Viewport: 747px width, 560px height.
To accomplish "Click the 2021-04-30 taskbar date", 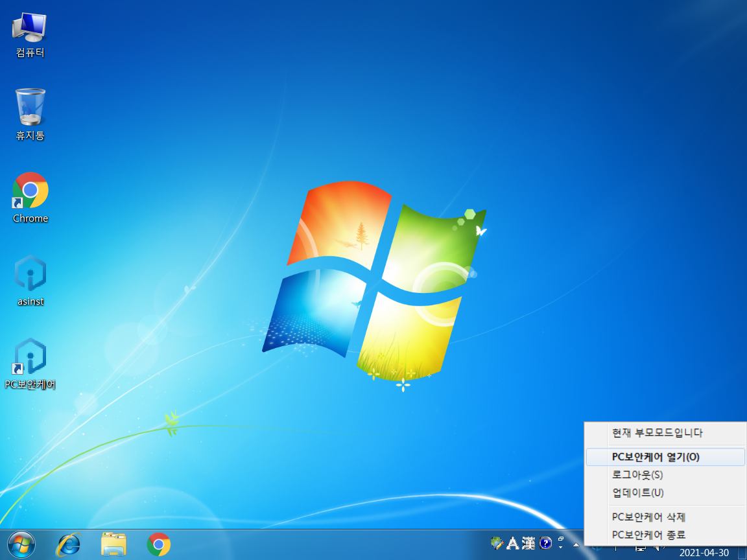I will click(704, 553).
